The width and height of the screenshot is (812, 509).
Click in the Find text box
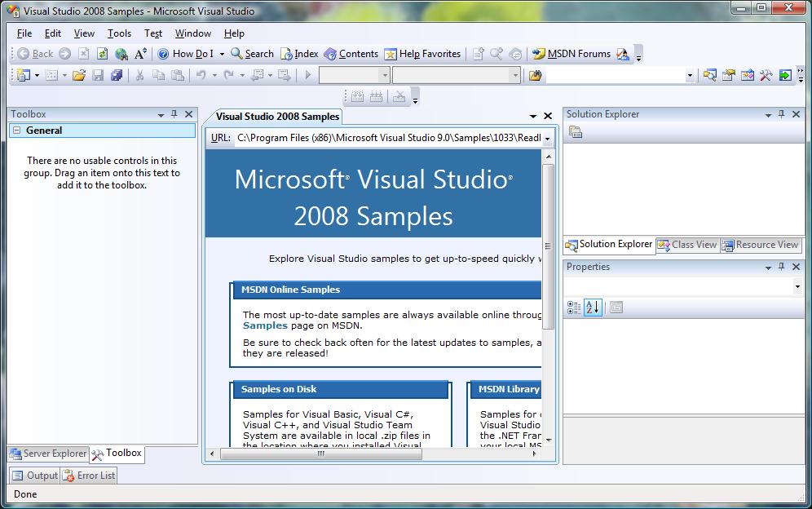point(615,76)
